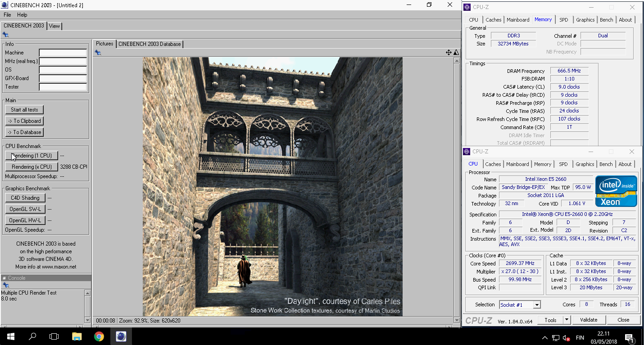This screenshot has height=345, width=644.
Task: Click the CINEBENCH taskbar icon
Action: pyautogui.click(x=121, y=336)
